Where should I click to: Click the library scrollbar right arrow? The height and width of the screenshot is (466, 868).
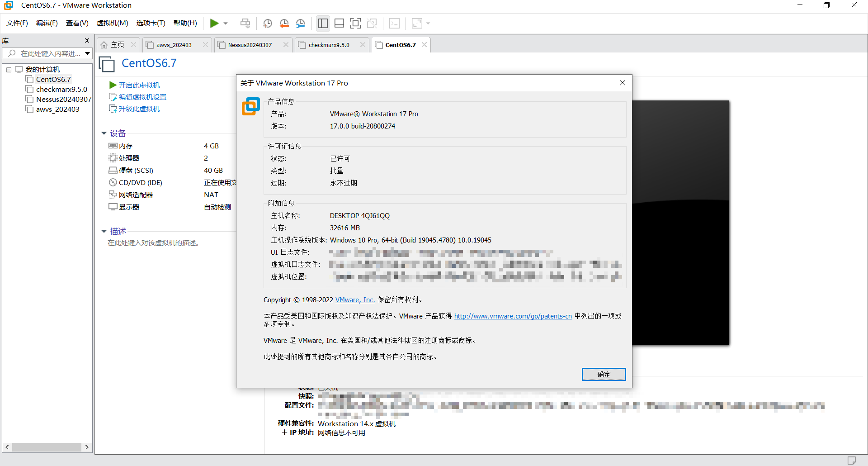click(87, 447)
